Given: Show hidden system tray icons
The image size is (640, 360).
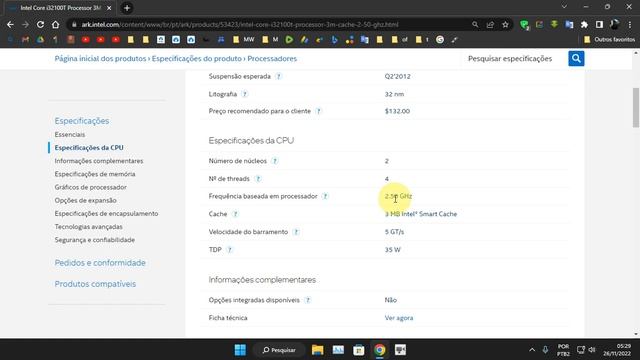Looking at the screenshot, I should [x=532, y=350].
